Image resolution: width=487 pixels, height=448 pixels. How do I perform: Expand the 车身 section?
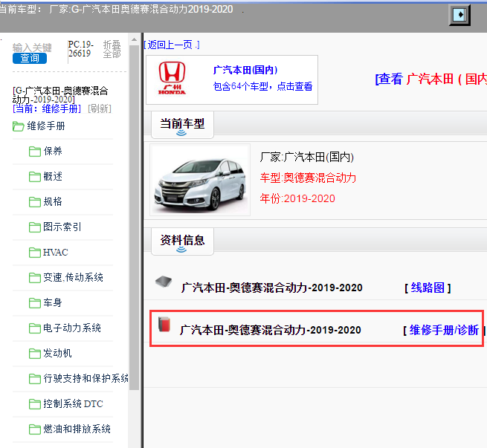(53, 302)
